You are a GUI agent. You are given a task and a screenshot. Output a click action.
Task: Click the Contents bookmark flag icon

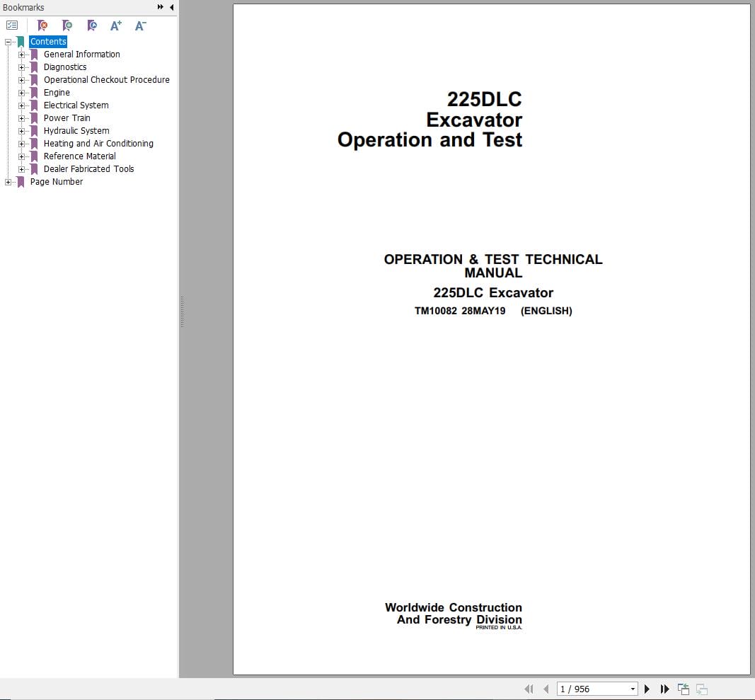click(x=21, y=42)
